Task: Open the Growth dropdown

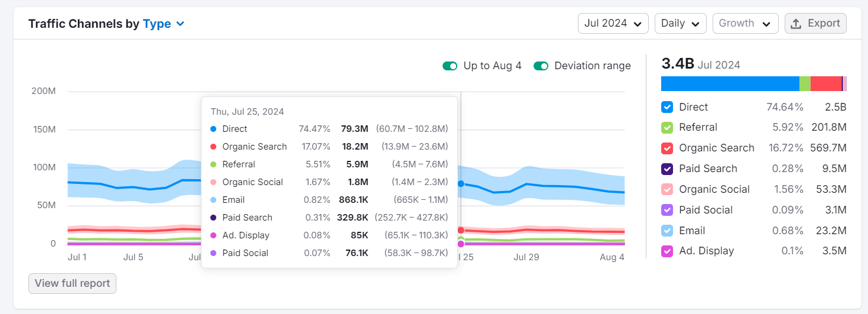Action: click(745, 23)
